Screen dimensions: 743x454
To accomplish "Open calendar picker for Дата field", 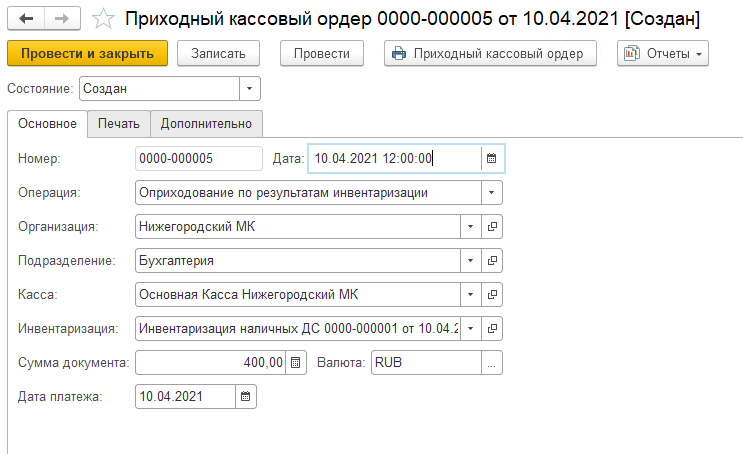I will [x=491, y=158].
